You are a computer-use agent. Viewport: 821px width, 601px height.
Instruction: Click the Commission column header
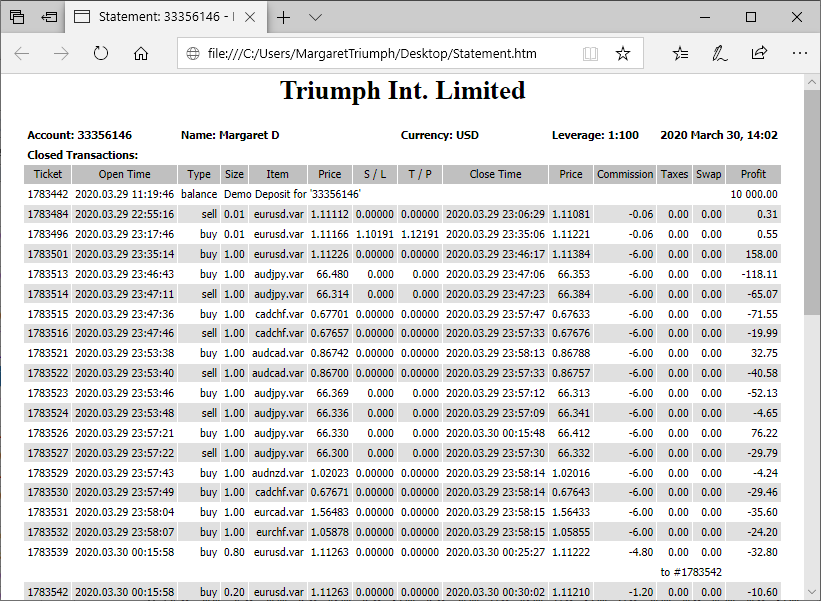click(x=625, y=174)
